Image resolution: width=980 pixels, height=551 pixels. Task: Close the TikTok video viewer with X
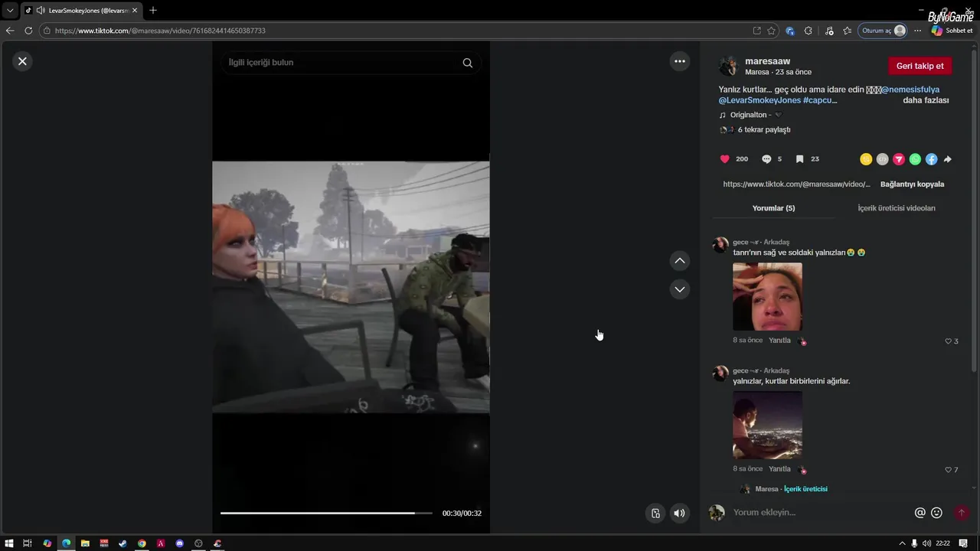pos(22,61)
